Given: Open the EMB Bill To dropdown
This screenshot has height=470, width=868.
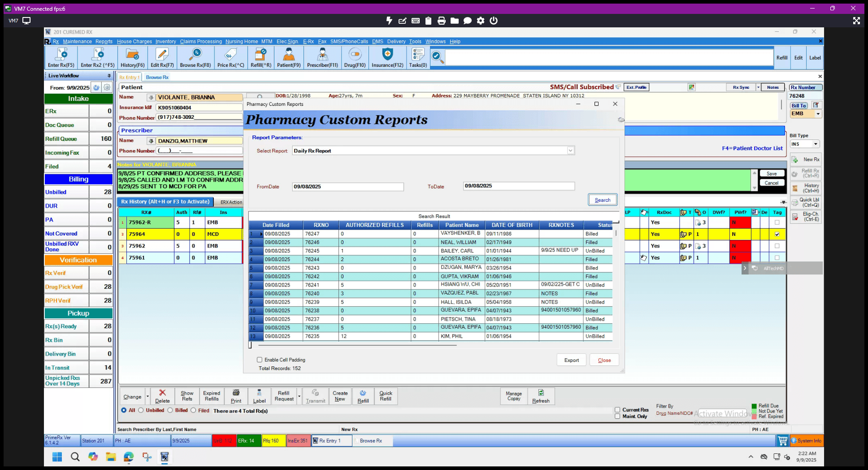Looking at the screenshot, I should click(x=818, y=114).
